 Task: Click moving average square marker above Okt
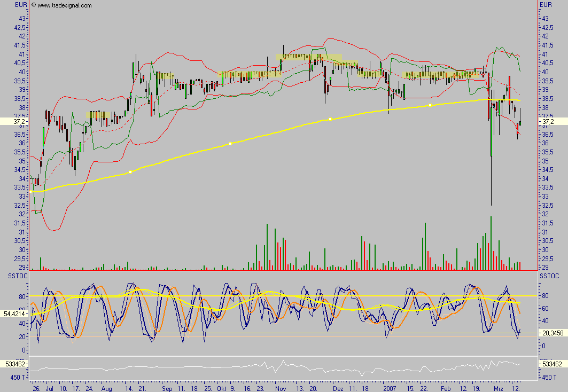pos(230,144)
